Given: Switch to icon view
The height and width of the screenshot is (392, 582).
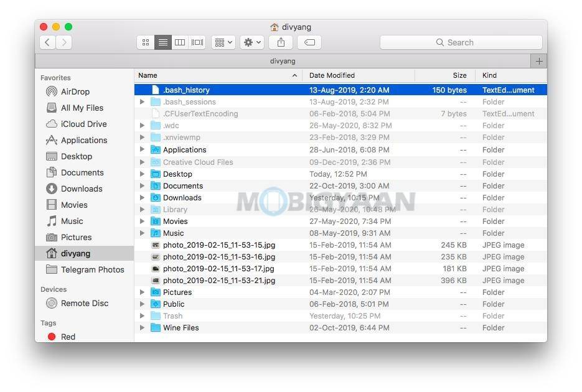Looking at the screenshot, I should (x=145, y=42).
